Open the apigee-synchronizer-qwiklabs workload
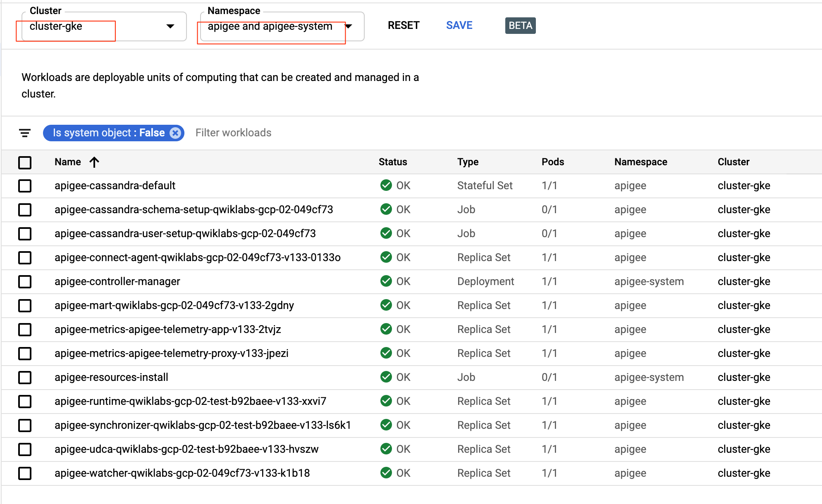 (x=203, y=425)
